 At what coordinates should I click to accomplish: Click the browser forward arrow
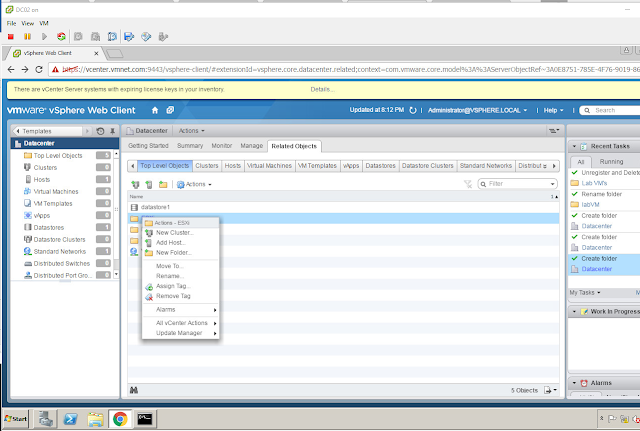(25, 69)
